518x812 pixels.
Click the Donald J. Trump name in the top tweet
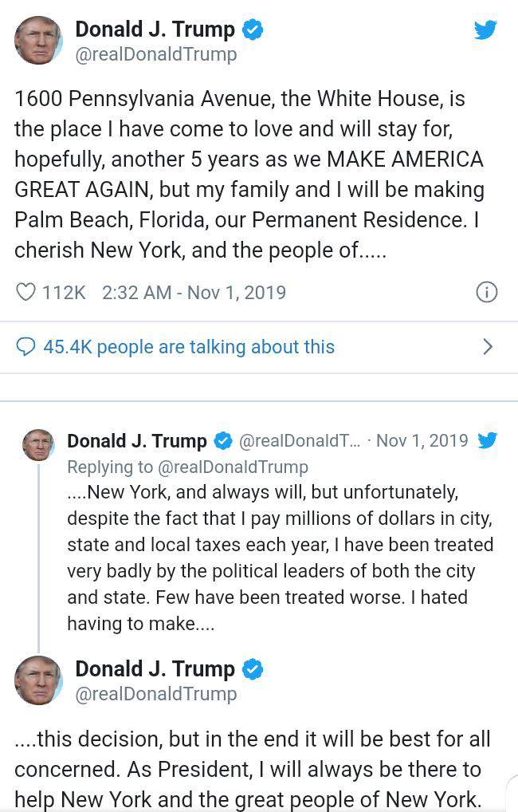pyautogui.click(x=155, y=30)
